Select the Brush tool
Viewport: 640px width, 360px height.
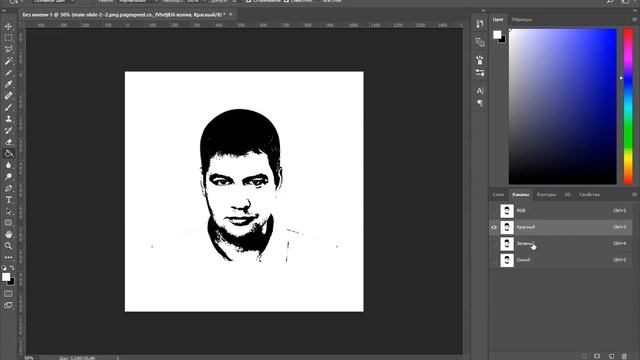point(8,107)
